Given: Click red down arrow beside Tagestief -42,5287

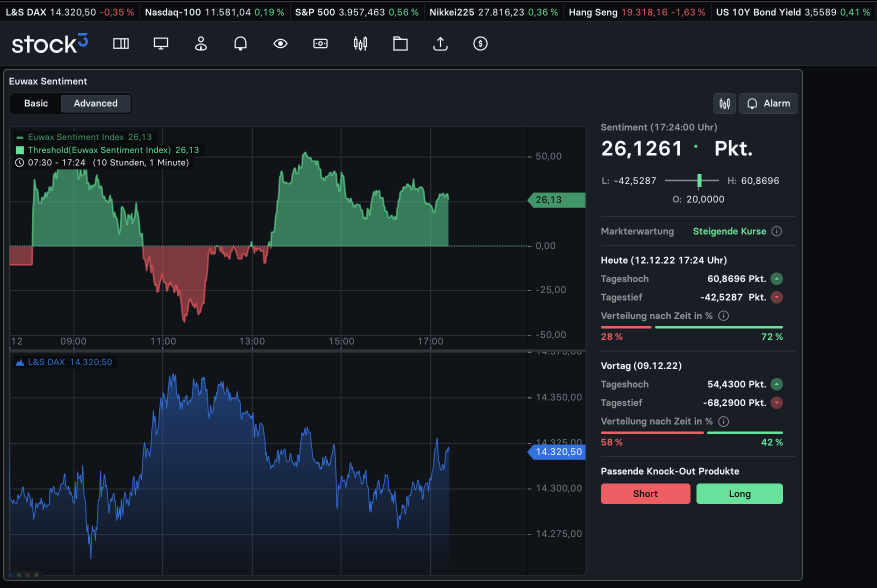Looking at the screenshot, I should point(776,297).
